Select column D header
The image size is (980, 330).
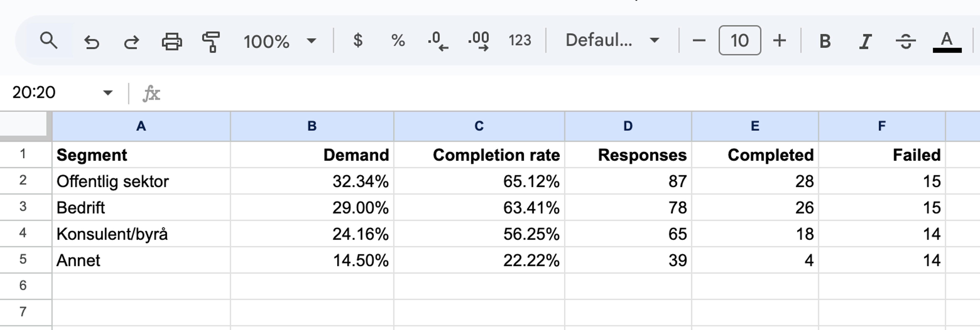coord(628,126)
